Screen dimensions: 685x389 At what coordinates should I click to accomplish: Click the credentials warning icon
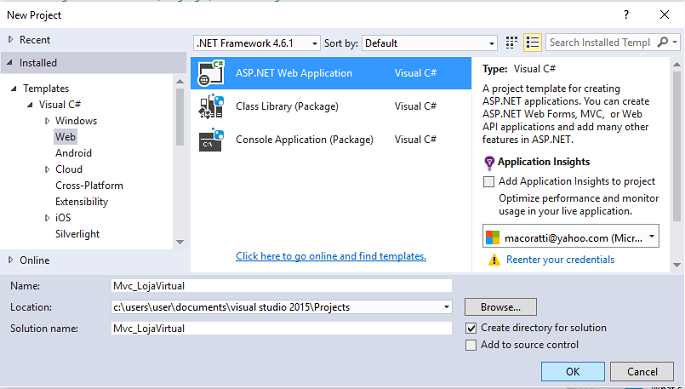[x=494, y=260]
